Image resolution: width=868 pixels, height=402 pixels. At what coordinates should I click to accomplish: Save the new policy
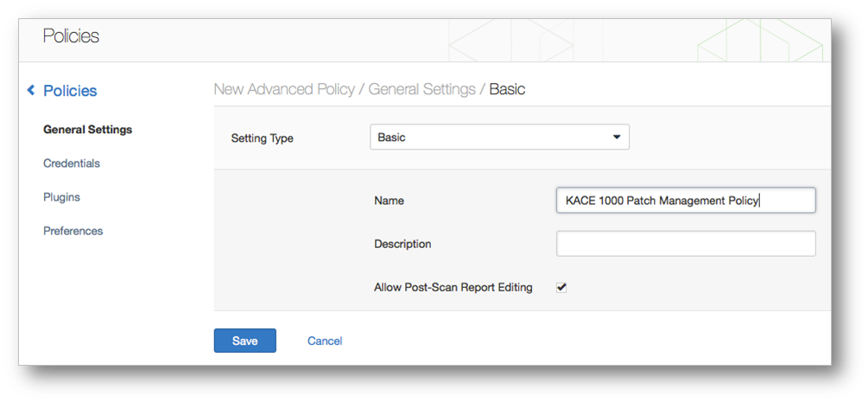coord(244,341)
